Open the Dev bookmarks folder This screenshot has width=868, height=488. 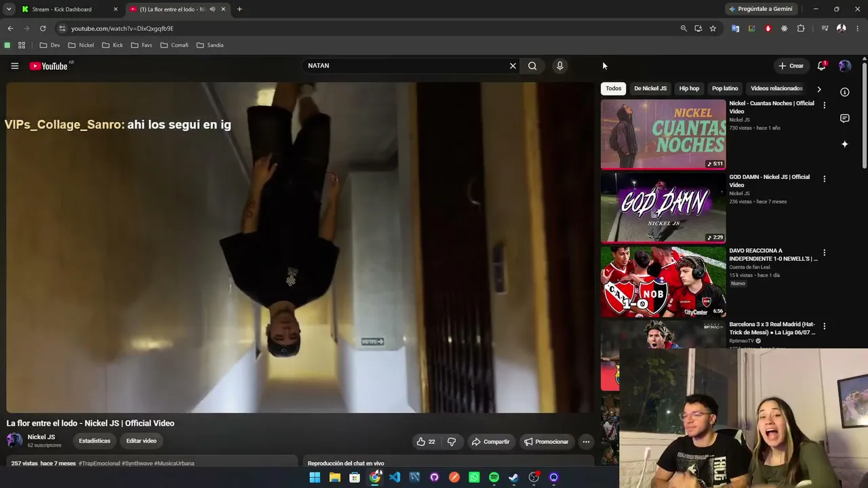[x=50, y=45]
